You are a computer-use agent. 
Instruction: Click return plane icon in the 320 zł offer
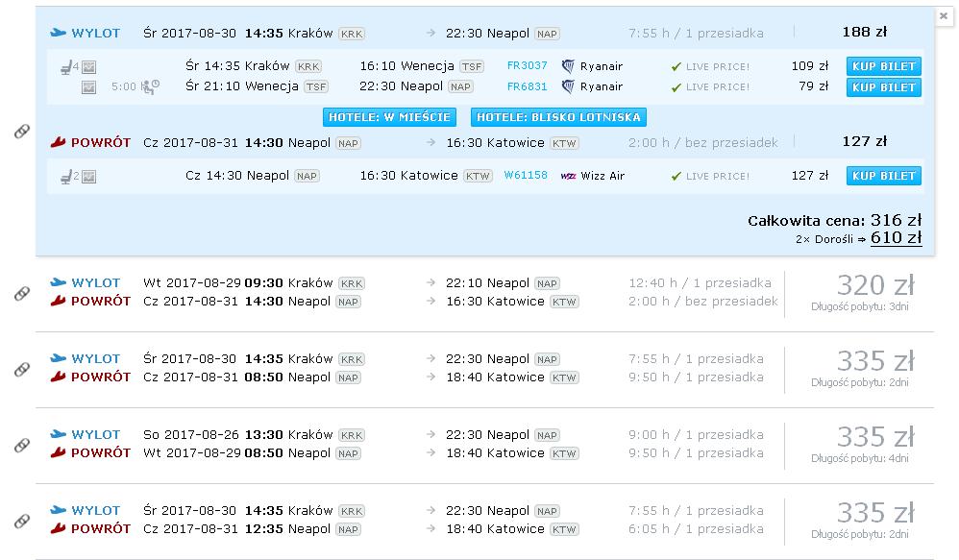(58, 301)
